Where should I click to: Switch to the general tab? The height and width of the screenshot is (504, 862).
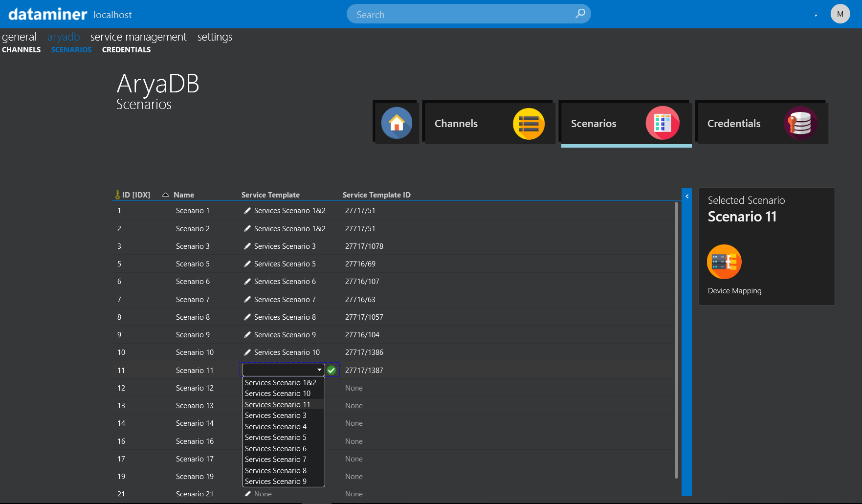pyautogui.click(x=19, y=37)
